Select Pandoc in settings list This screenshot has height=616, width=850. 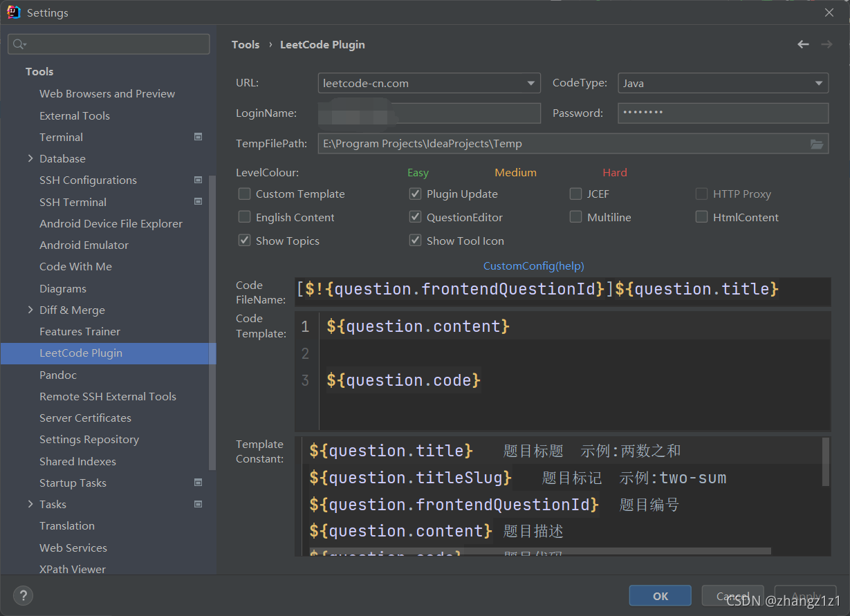point(58,375)
